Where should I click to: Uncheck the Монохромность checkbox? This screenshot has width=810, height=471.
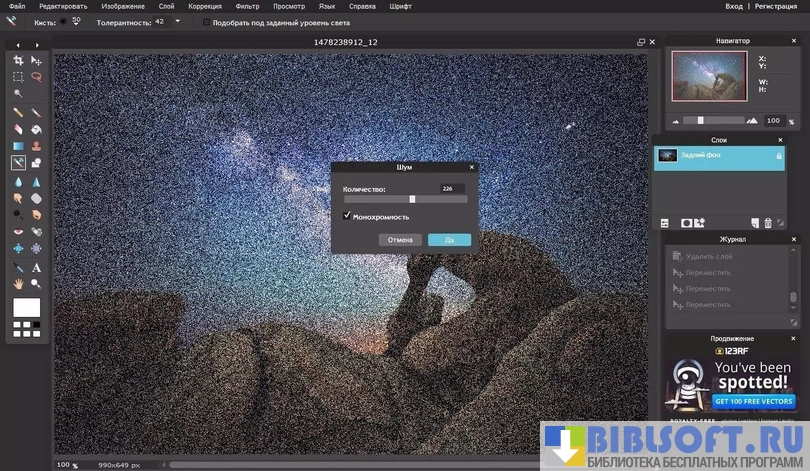[x=347, y=216]
